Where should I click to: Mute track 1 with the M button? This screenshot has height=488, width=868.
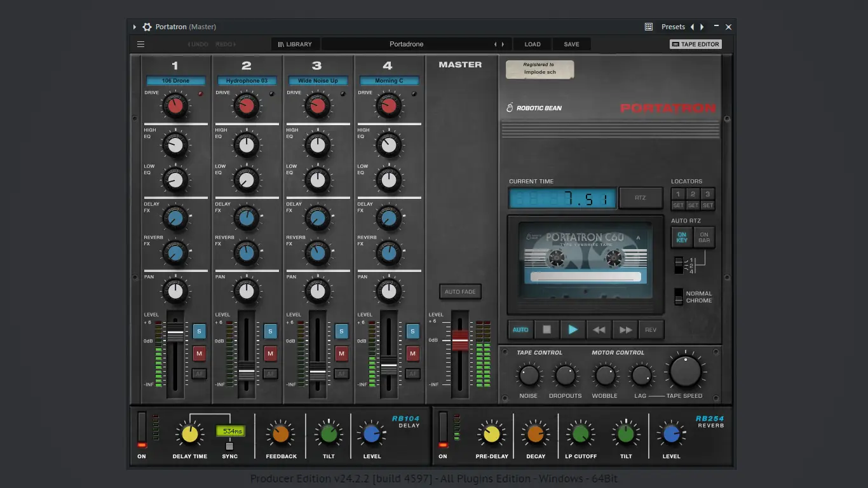tap(200, 353)
